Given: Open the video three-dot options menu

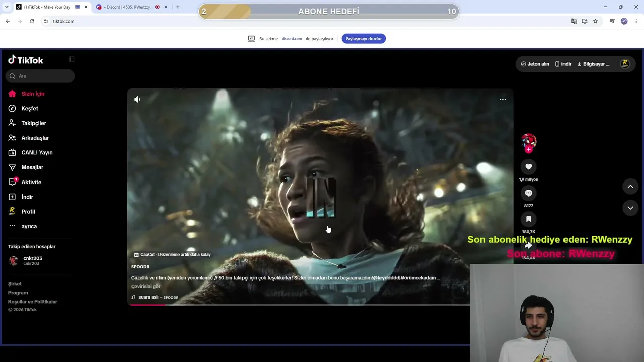Looking at the screenshot, I should point(503,99).
